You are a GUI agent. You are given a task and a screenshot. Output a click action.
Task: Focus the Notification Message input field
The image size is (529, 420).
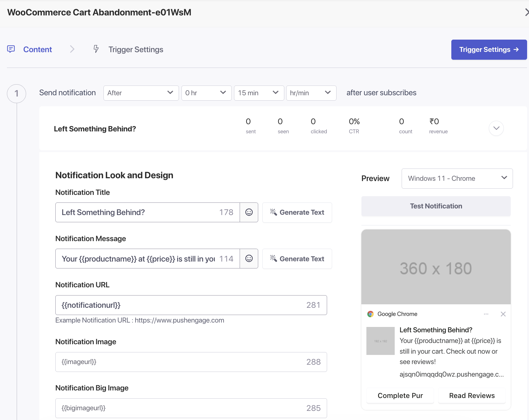(148, 258)
